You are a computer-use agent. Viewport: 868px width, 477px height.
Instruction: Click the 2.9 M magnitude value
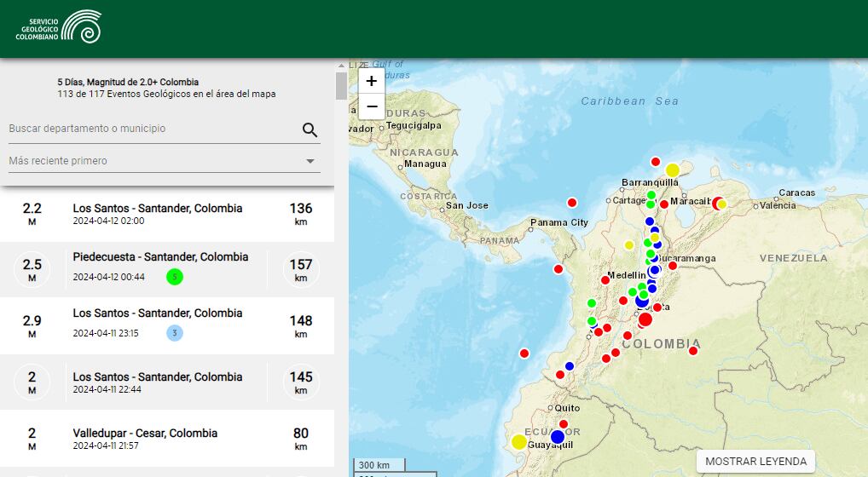click(32, 326)
